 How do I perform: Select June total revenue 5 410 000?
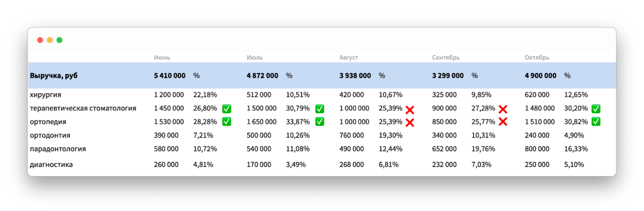(169, 76)
